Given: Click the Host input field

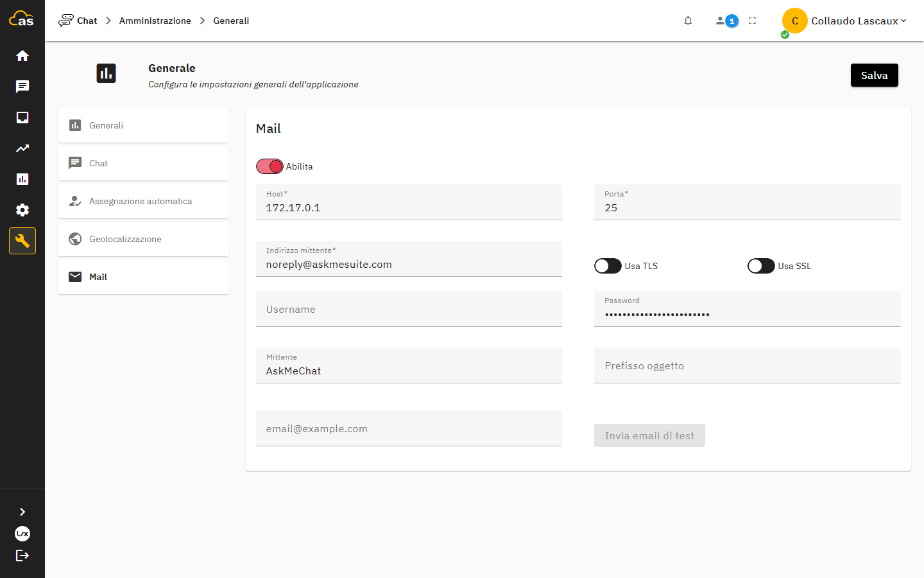Looking at the screenshot, I should (x=409, y=202).
